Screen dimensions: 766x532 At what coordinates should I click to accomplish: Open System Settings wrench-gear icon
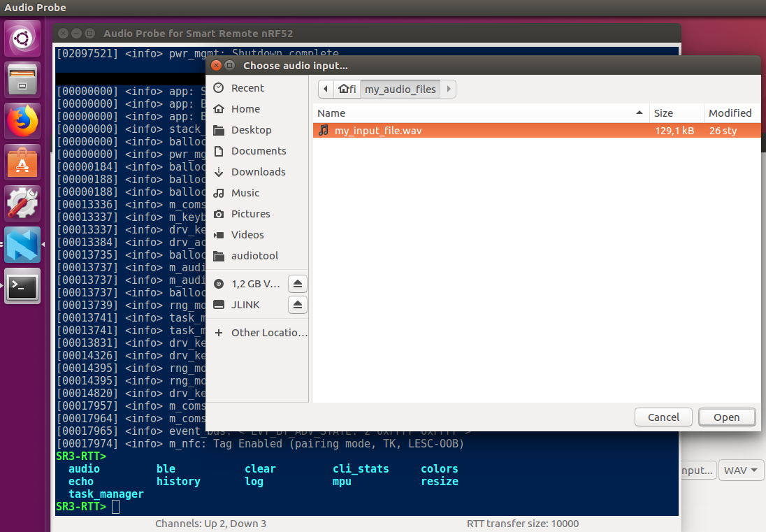(x=22, y=203)
